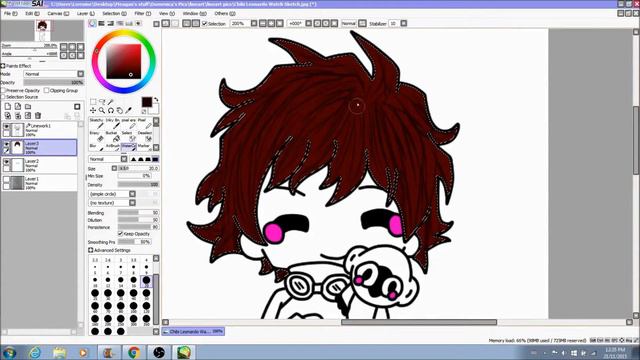Open the Layer menu
Viewport: 640px width, 360px height.
point(86,13)
